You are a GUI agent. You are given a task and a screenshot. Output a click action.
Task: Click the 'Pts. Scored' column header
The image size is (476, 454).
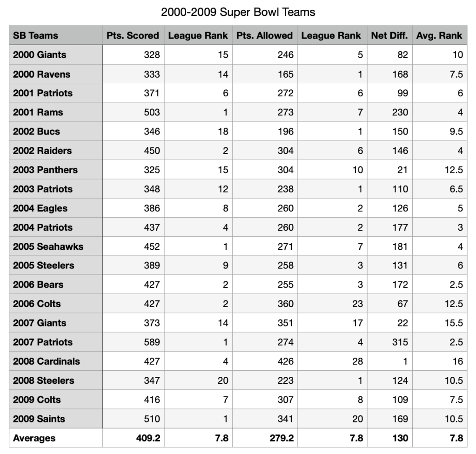coord(133,35)
